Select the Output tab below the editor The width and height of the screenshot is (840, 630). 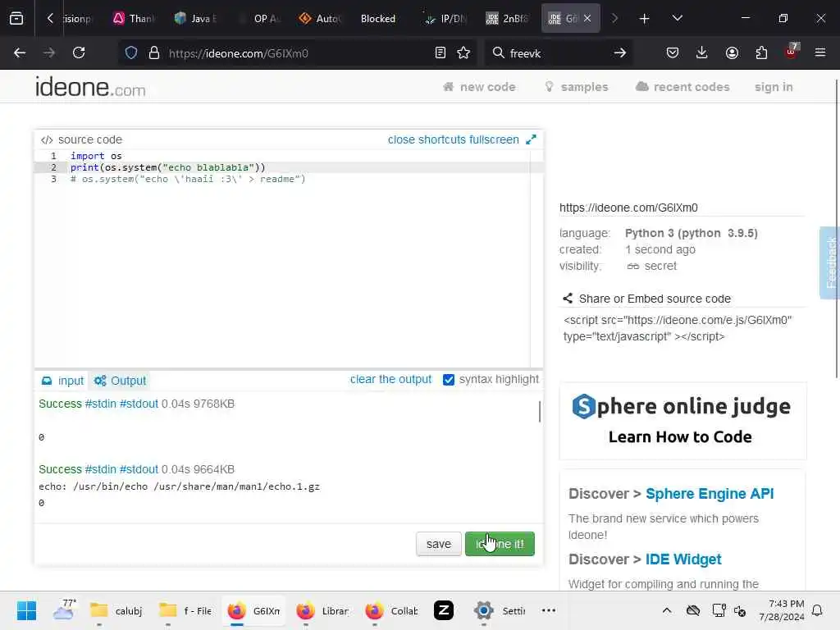click(x=120, y=381)
